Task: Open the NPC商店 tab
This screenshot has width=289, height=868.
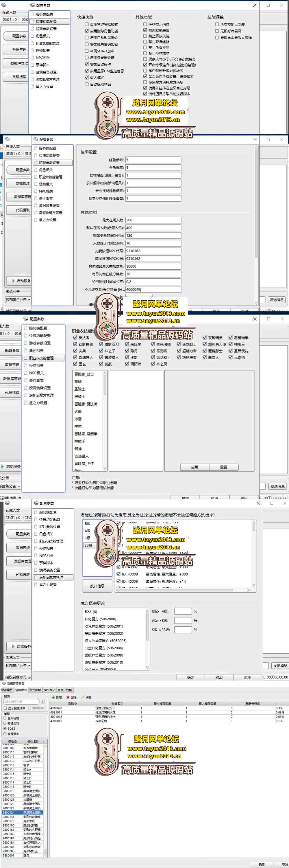Action: [x=49, y=690]
